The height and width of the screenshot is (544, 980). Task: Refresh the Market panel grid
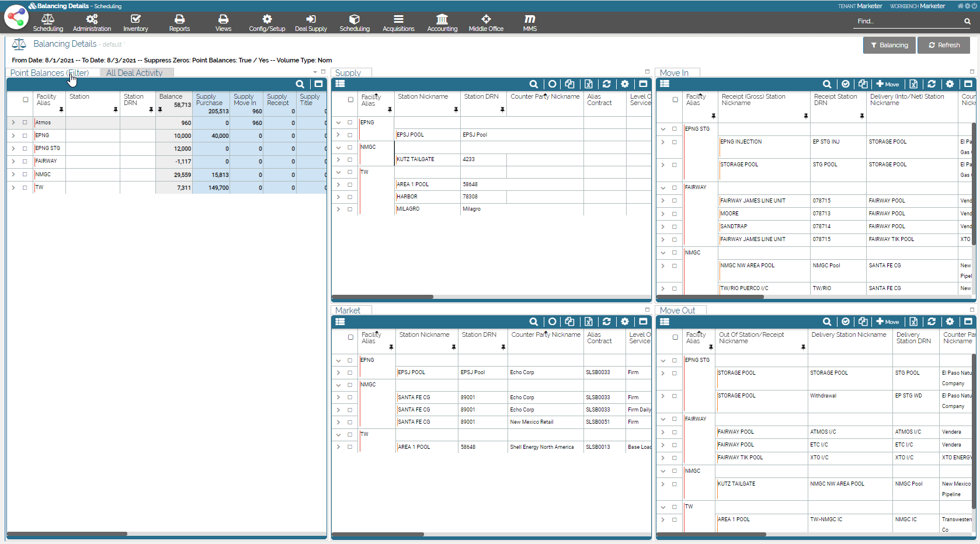click(606, 322)
